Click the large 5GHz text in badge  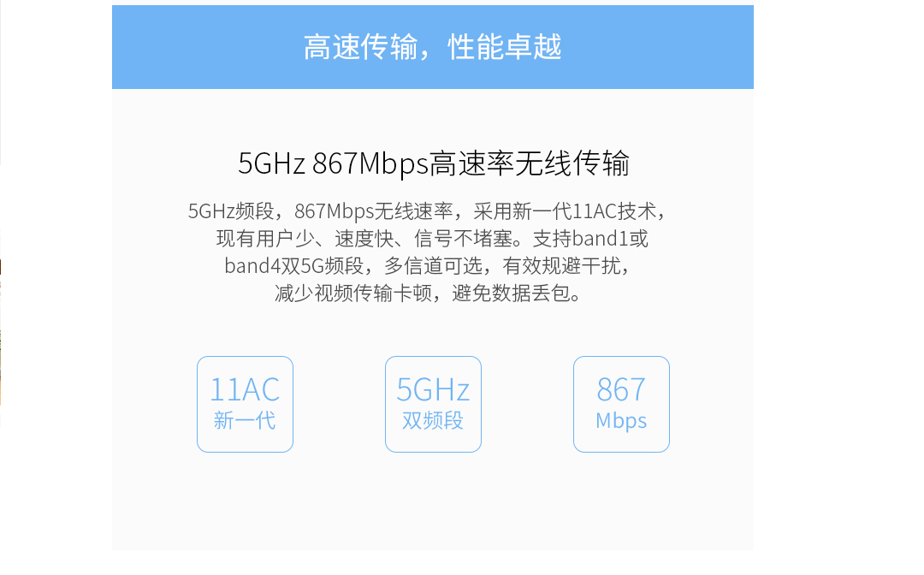tap(433, 389)
